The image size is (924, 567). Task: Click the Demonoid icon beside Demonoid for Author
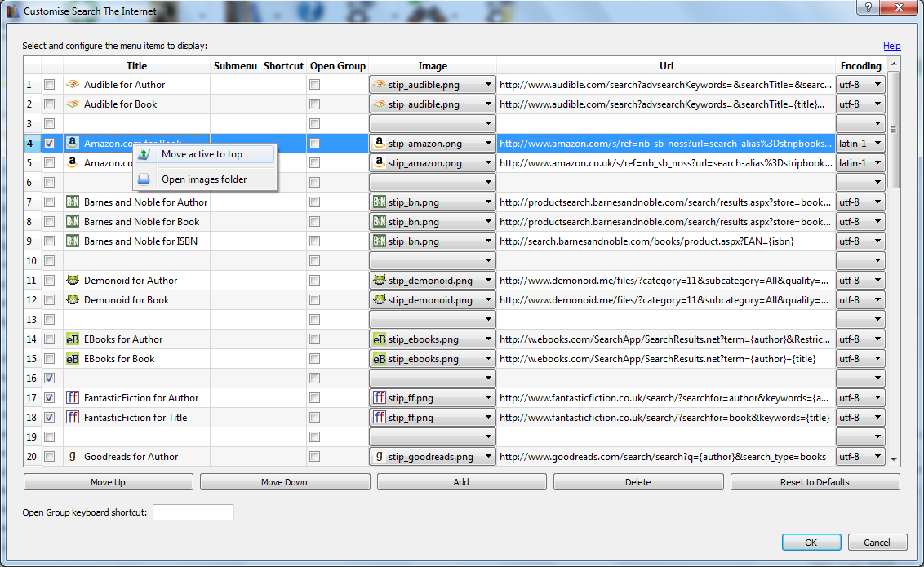coord(73,281)
